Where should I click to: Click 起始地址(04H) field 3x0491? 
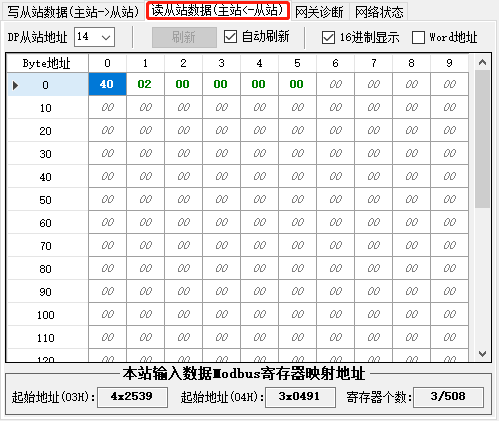(x=300, y=397)
